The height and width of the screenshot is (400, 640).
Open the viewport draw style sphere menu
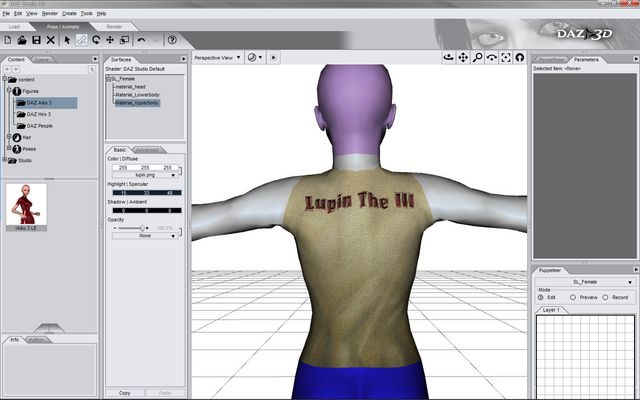[255, 58]
